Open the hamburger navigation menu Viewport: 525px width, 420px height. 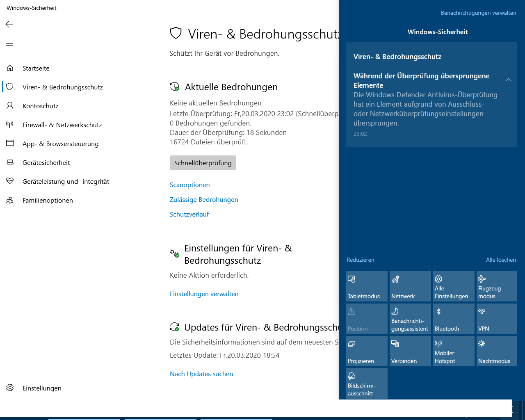tap(9, 45)
